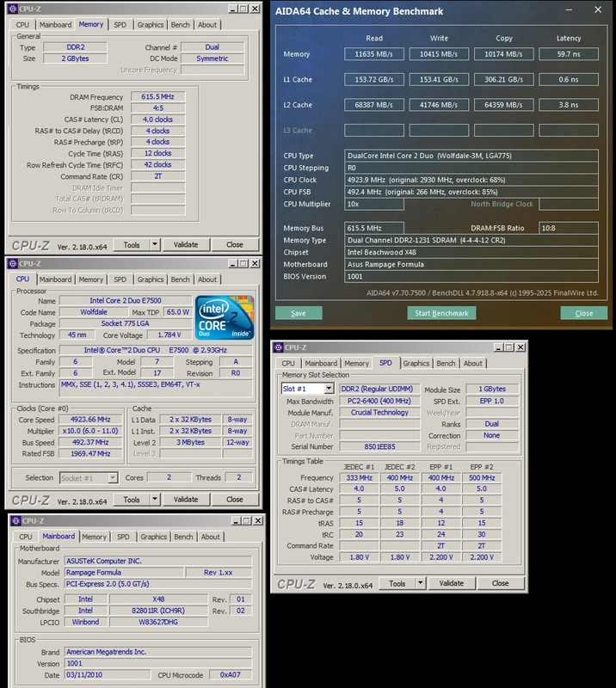This screenshot has height=688, width=616.
Task: Click the Multiplier x10.0 (6.0 - 11.0) value
Action: pos(90,431)
